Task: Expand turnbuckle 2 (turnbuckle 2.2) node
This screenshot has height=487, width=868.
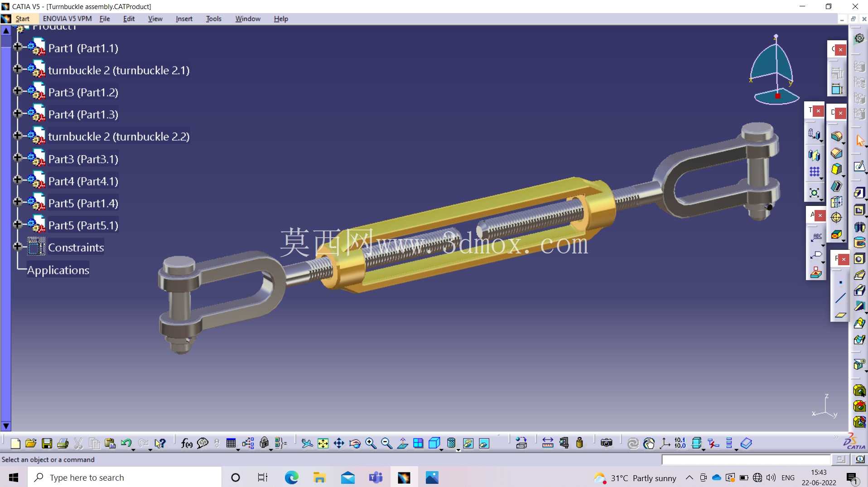Action: (x=17, y=135)
